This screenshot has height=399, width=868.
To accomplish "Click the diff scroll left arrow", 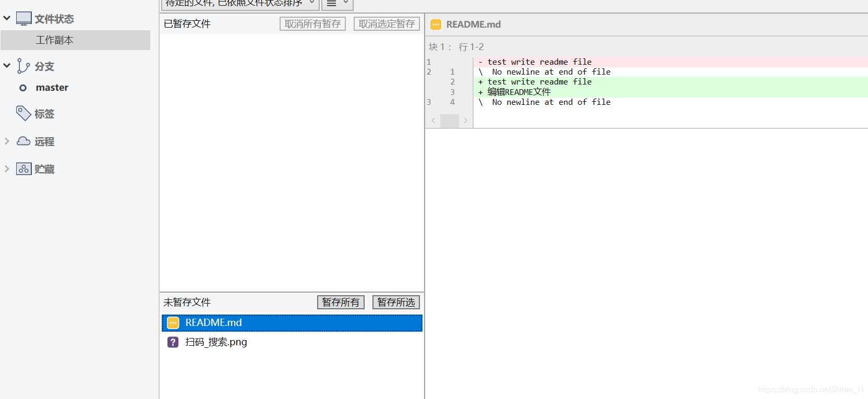I will tap(433, 120).
